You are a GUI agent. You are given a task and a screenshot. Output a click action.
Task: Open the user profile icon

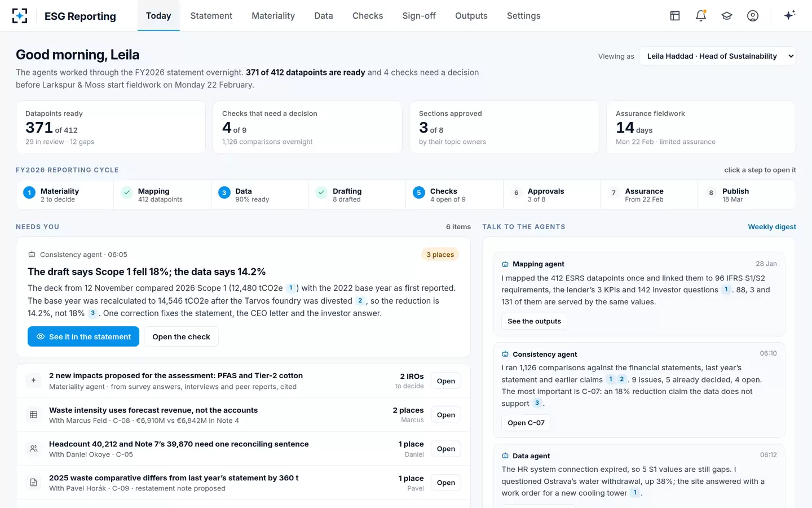coord(753,16)
